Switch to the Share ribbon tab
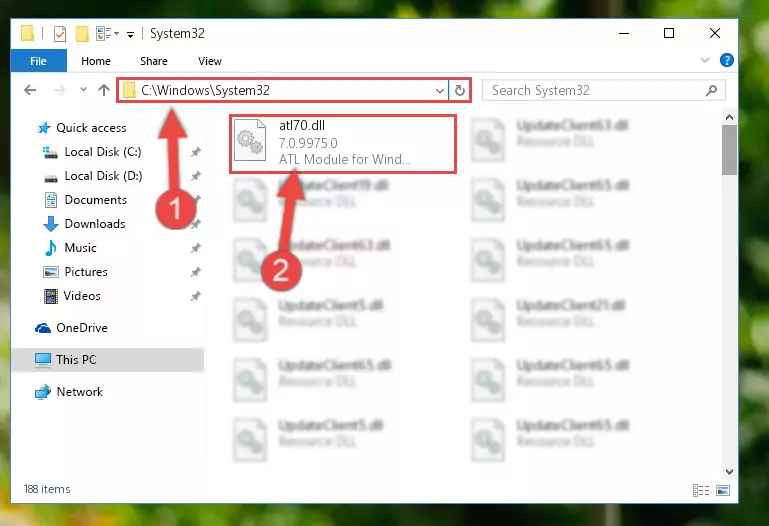 pos(154,61)
